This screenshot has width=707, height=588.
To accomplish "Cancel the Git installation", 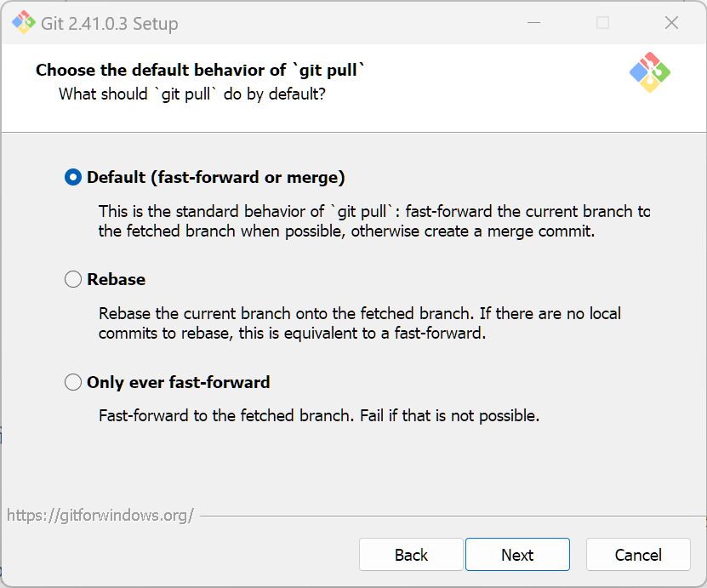I will pos(638,555).
